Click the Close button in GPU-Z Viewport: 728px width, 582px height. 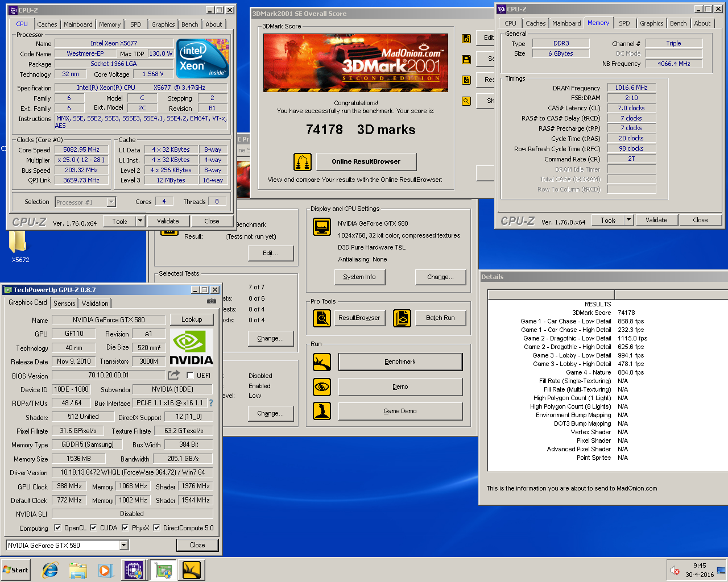(197, 545)
